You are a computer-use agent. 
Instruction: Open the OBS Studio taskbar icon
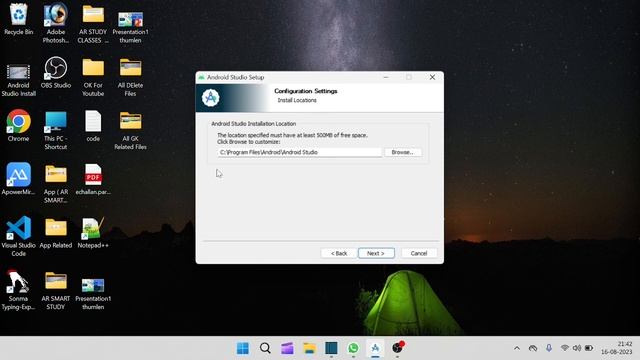397,348
